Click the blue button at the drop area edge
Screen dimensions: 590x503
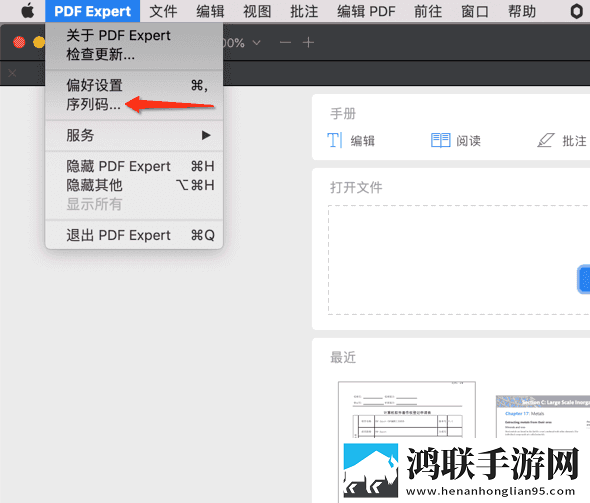tap(584, 279)
